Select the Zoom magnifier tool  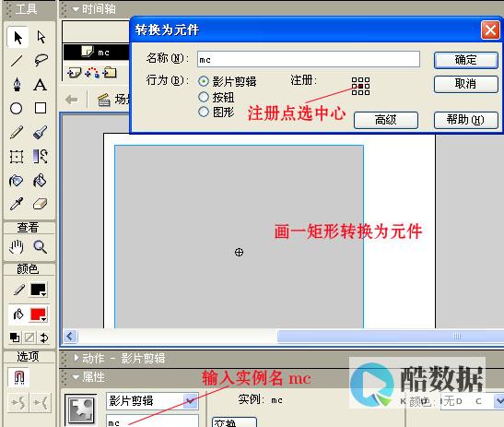click(x=41, y=247)
